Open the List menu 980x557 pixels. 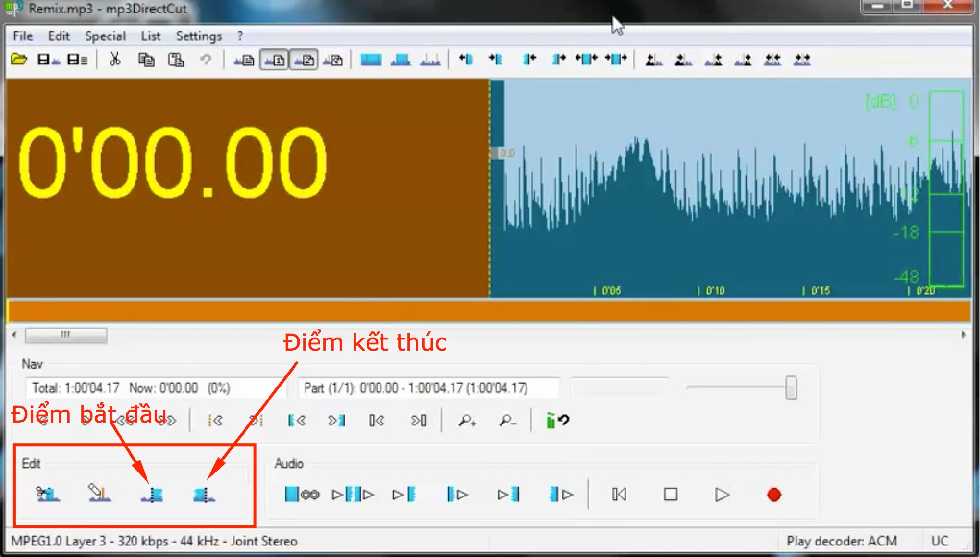[150, 36]
